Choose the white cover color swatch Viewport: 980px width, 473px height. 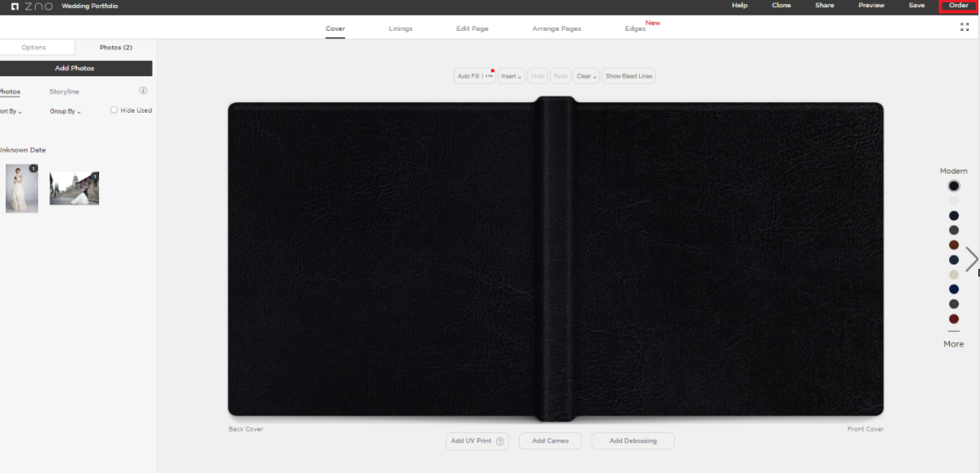click(x=954, y=200)
